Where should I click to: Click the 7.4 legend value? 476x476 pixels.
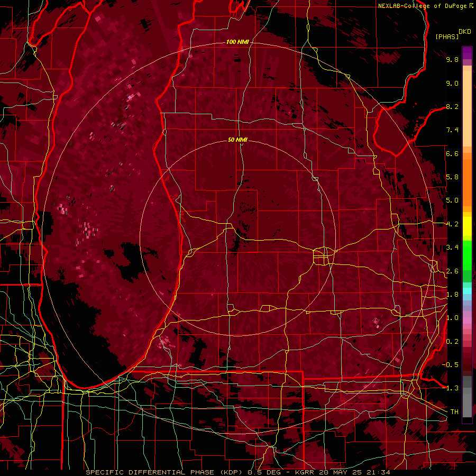tap(452, 130)
